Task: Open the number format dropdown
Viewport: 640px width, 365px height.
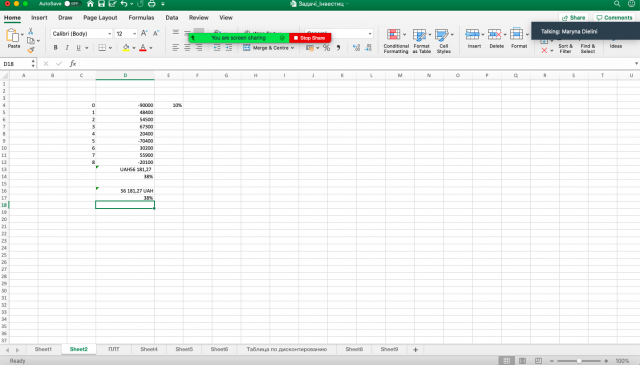Action: tap(370, 34)
